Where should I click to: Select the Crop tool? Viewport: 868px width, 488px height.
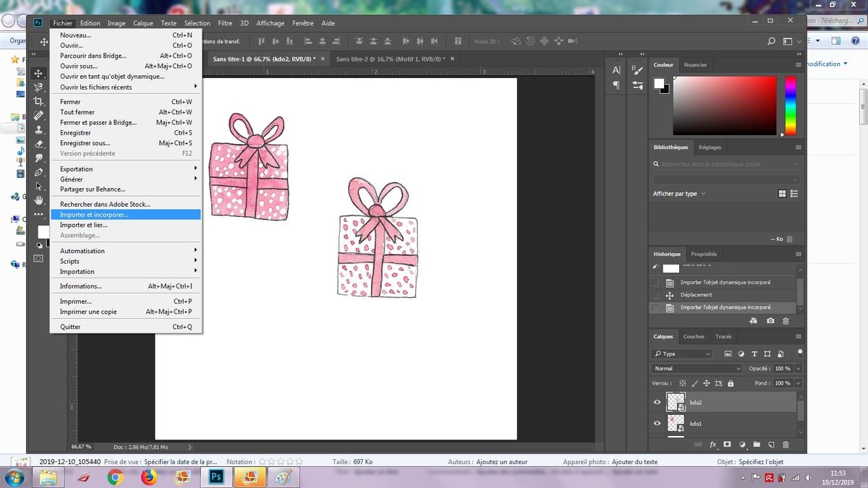click(x=38, y=101)
